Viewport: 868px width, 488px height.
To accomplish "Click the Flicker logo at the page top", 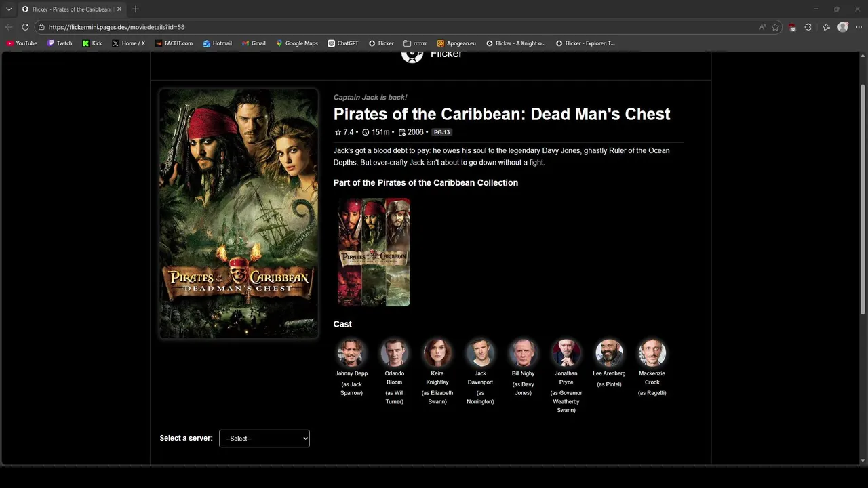I will click(432, 55).
